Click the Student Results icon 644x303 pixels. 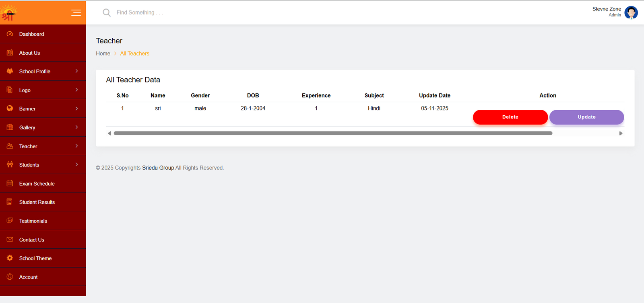tap(10, 202)
